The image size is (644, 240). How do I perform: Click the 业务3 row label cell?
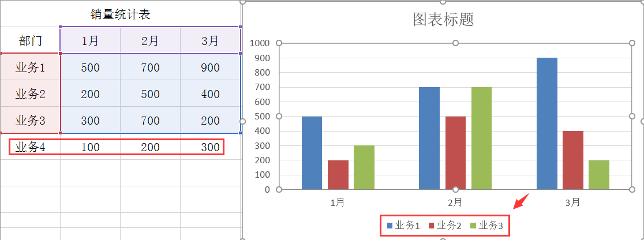tap(31, 121)
